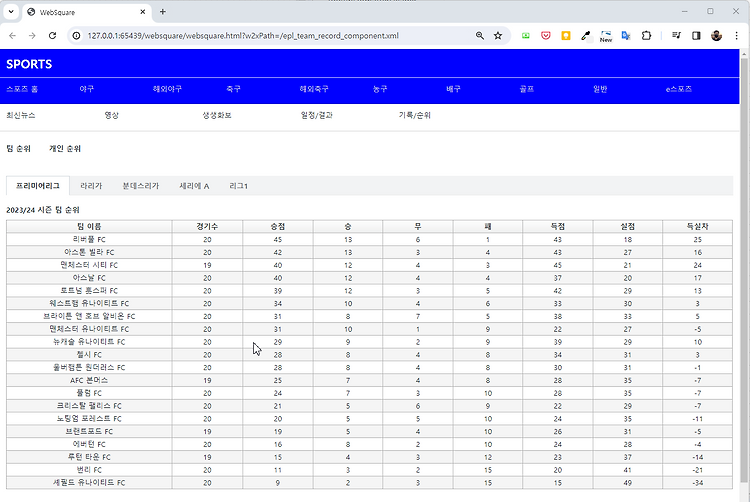This screenshot has width=750, height=502.
Task: Open the 농구 menu item
Action: [380, 89]
